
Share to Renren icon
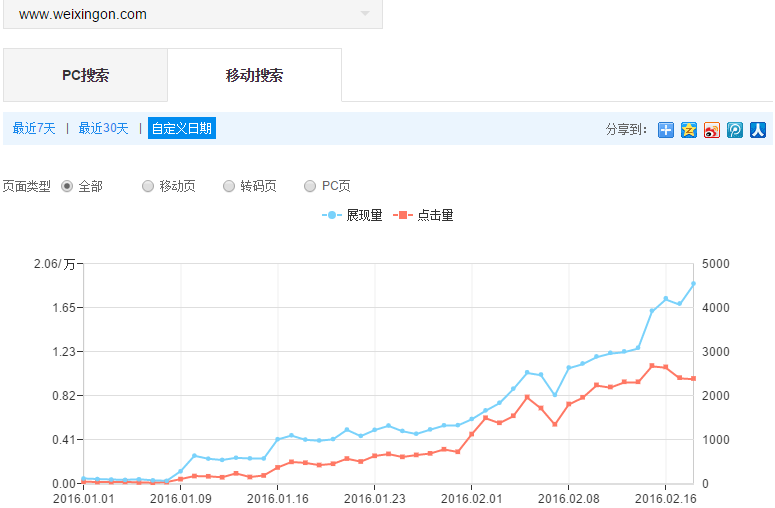(758, 129)
